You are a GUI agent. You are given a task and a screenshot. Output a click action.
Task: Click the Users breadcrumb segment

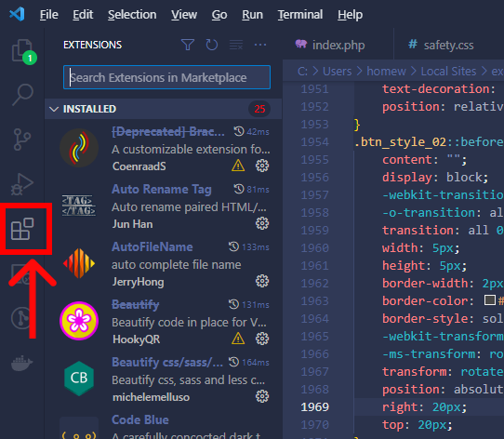pos(338,72)
